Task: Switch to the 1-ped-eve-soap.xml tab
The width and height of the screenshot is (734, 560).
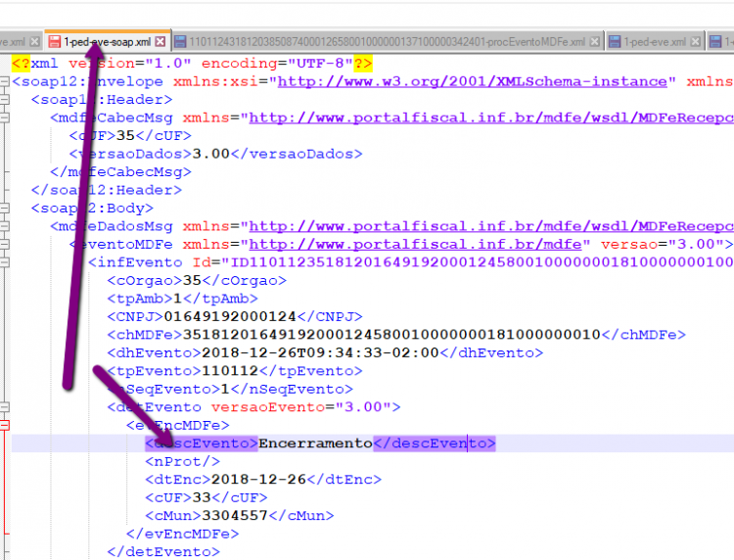Action: [x=108, y=42]
